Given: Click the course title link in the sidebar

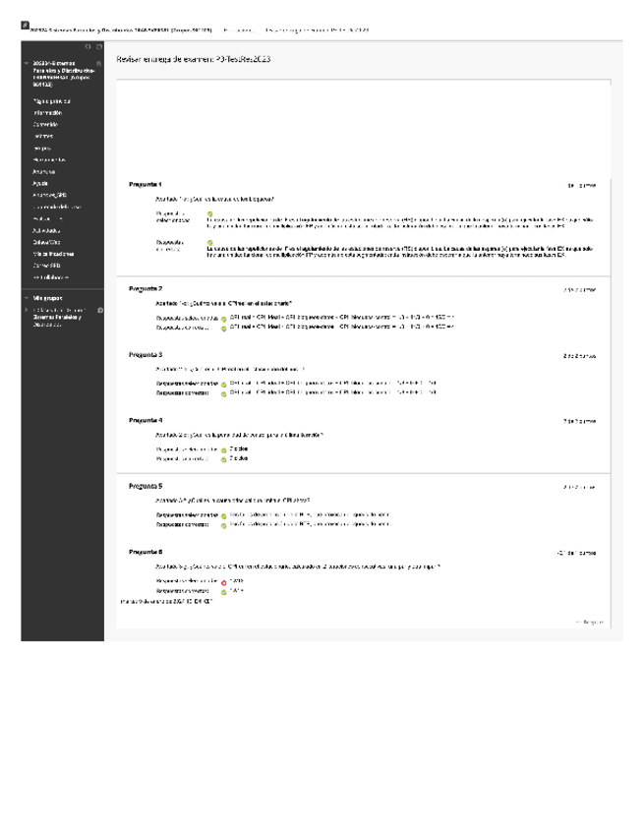Looking at the screenshot, I should (63, 74).
